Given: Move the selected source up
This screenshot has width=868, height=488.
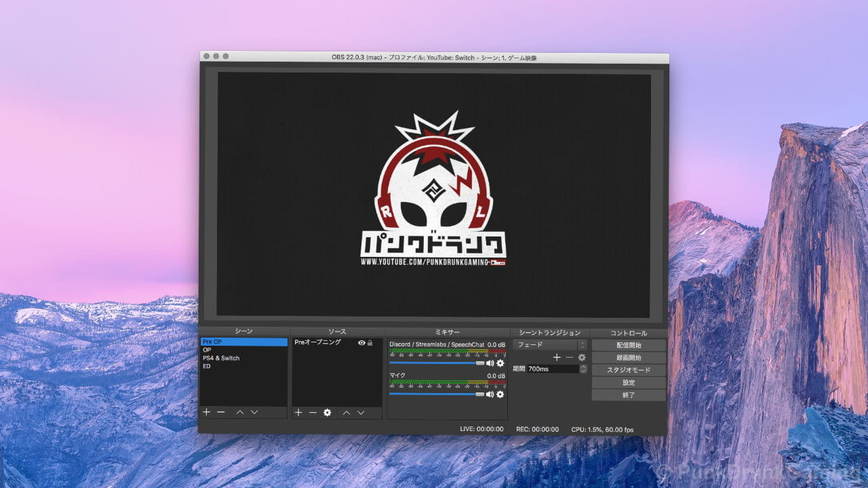Looking at the screenshot, I should click(347, 412).
